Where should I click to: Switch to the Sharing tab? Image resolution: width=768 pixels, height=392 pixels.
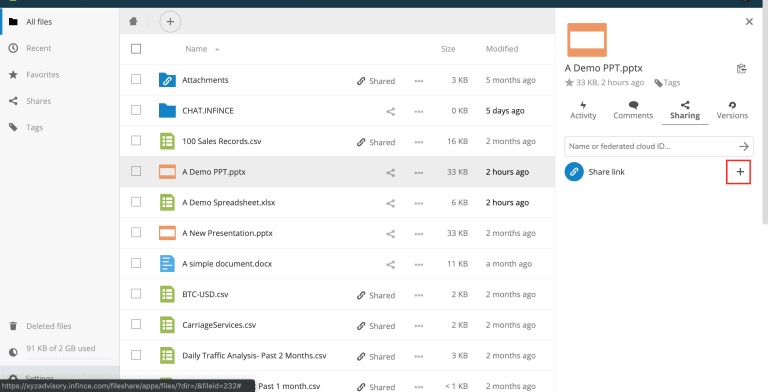click(685, 111)
